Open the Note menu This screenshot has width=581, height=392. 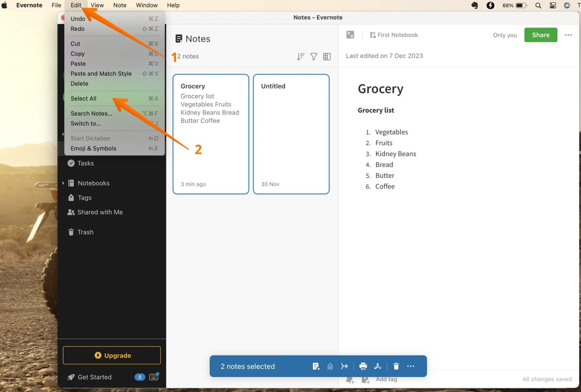click(x=120, y=5)
